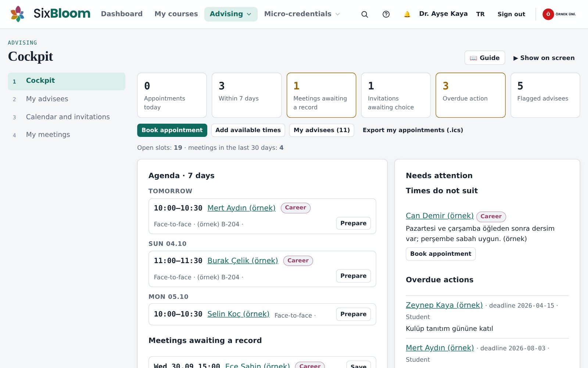Open Zeynep Kaya in Overdue actions
The image size is (588, 368).
point(444,305)
